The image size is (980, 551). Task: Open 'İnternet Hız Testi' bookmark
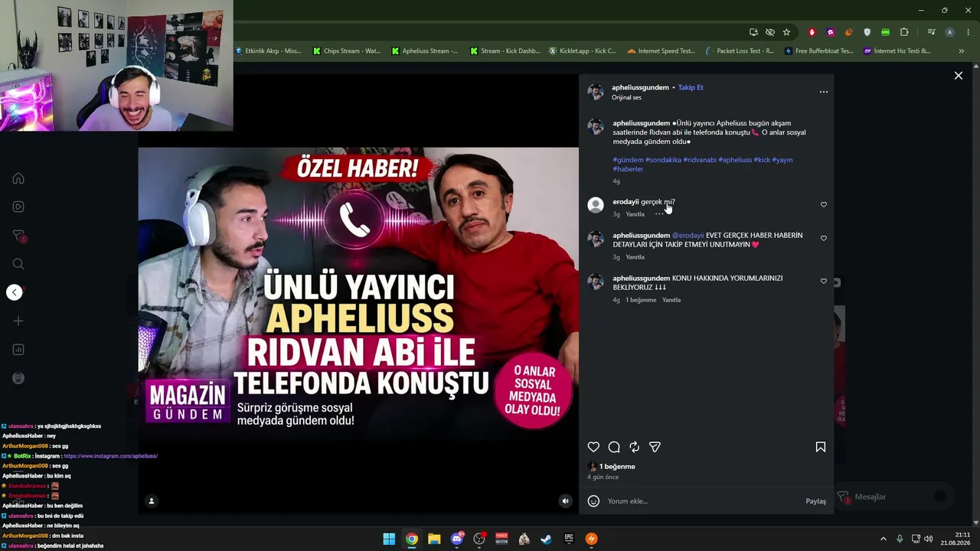(897, 51)
